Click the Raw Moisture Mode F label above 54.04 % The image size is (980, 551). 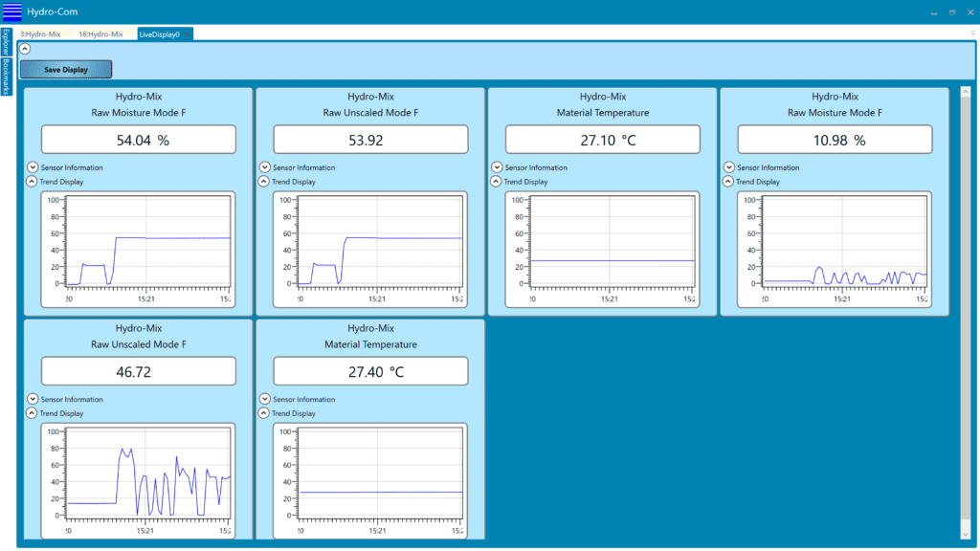[139, 113]
